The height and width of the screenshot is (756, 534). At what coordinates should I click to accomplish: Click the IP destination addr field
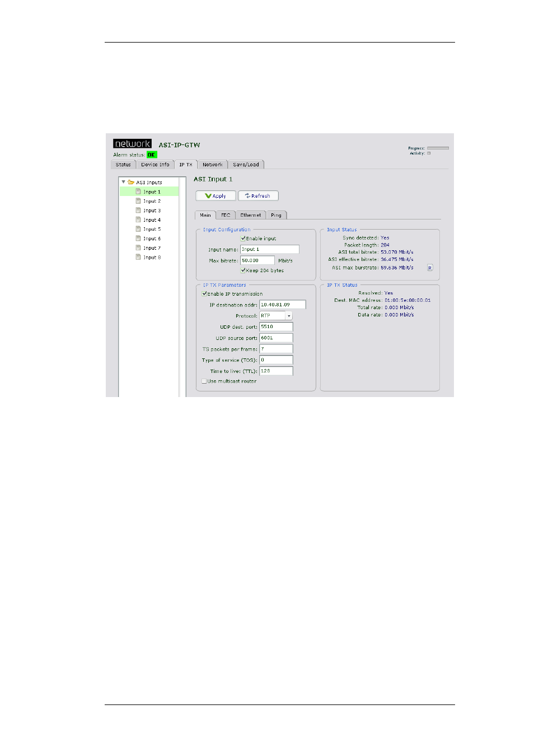pyautogui.click(x=283, y=305)
